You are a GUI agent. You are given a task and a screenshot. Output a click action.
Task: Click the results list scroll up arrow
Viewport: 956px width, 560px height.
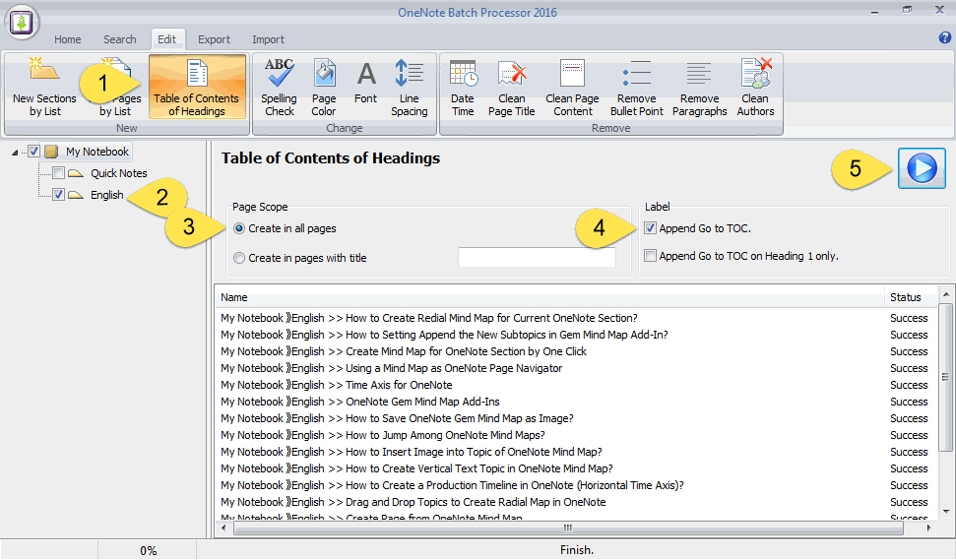(945, 294)
